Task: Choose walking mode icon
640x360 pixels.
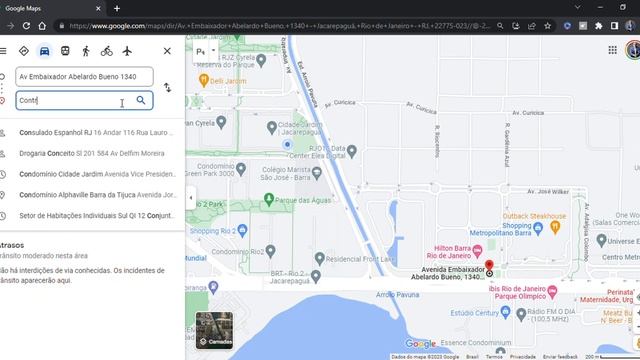Action: coord(86,51)
